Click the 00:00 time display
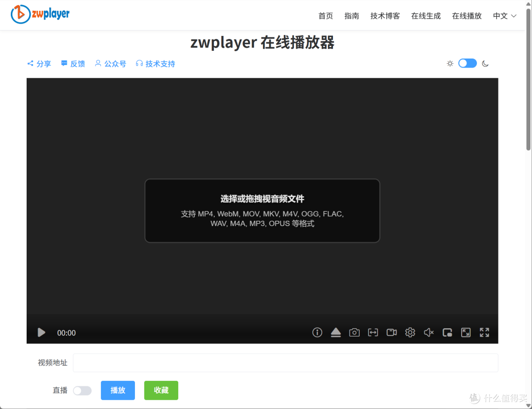 point(66,333)
